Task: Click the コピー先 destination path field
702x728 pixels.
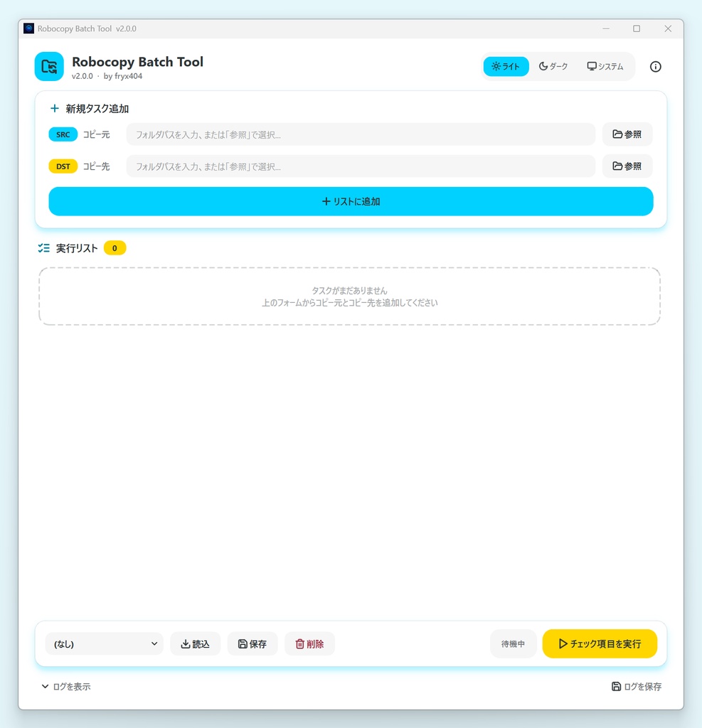Action: pyautogui.click(x=361, y=166)
